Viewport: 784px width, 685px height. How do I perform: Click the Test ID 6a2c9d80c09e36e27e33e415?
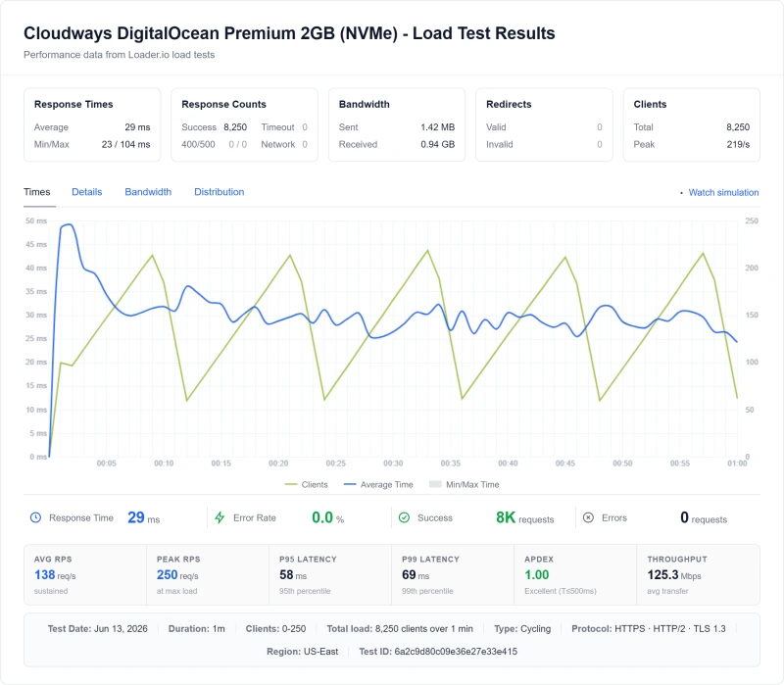(438, 652)
